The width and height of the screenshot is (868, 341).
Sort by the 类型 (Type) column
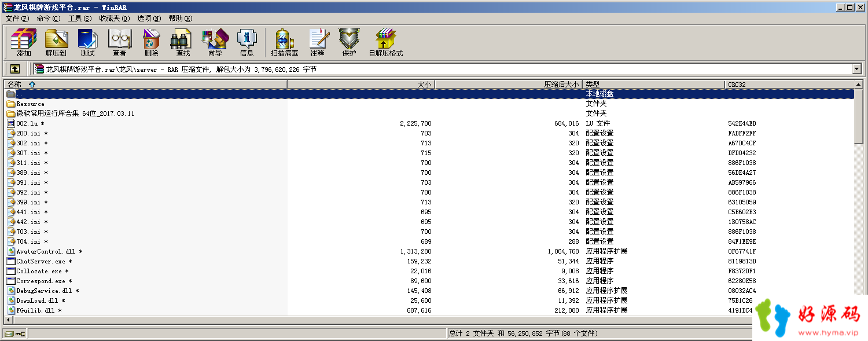[653, 84]
